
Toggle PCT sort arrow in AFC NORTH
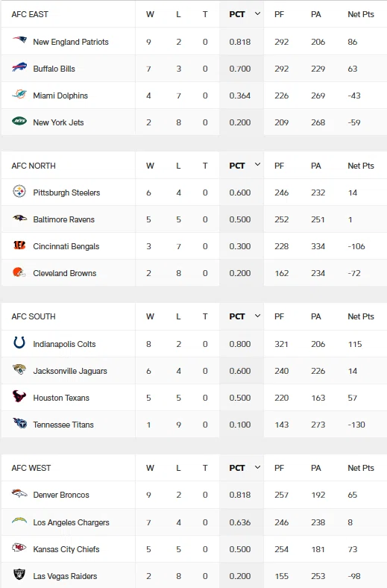pos(257,165)
